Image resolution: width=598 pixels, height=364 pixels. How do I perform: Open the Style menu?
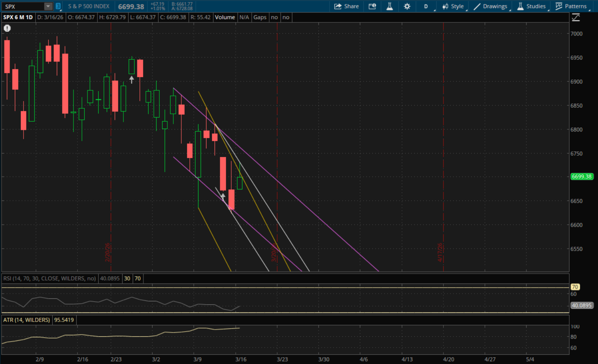click(453, 6)
